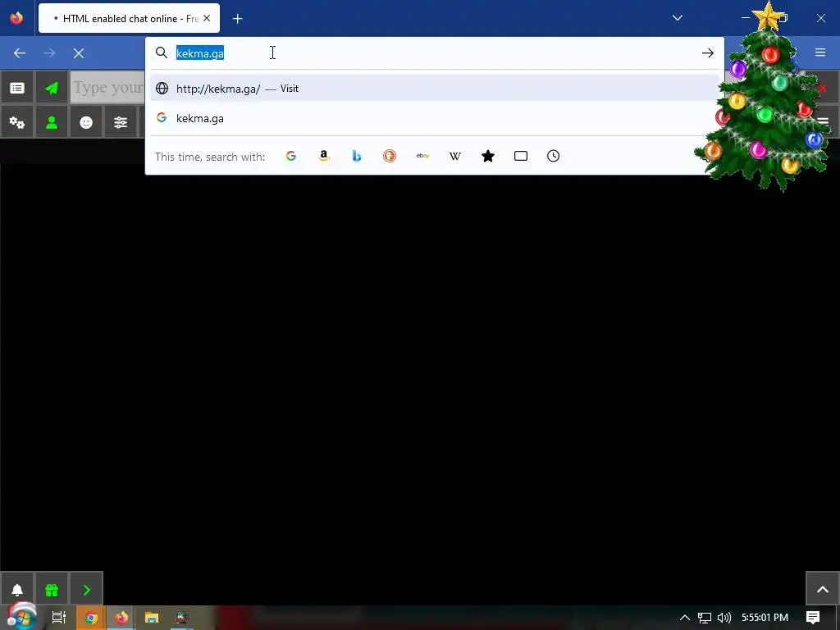This screenshot has height=630, width=840.
Task: Click the clock showing 5:55:01 PM
Action: click(x=765, y=618)
